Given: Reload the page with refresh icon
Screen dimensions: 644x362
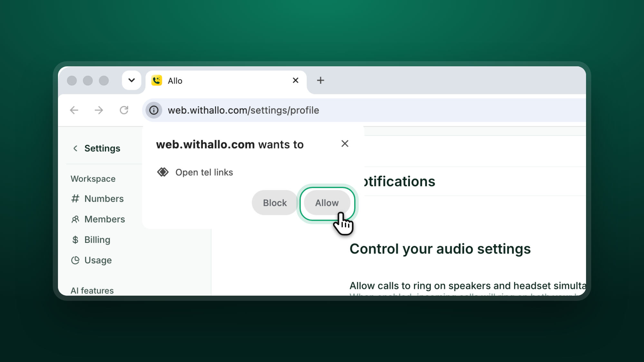Looking at the screenshot, I should 124,110.
